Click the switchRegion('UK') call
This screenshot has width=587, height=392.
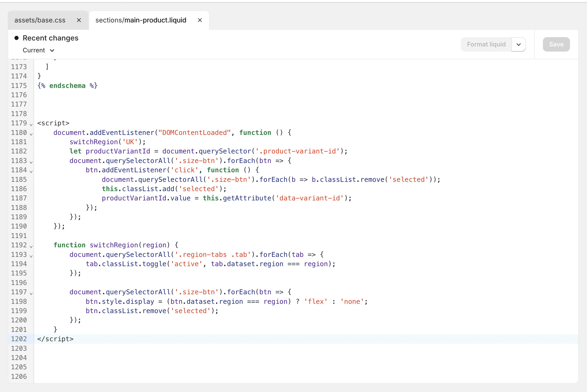tap(108, 142)
